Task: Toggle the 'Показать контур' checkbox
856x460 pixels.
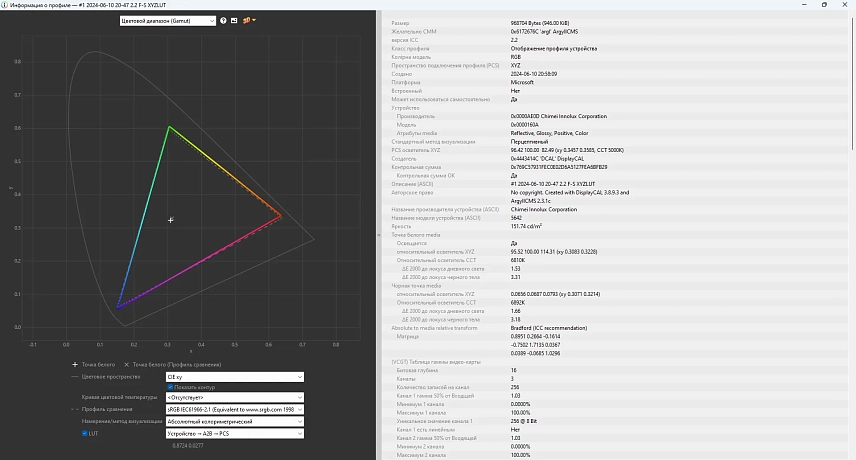Action: 171,386
